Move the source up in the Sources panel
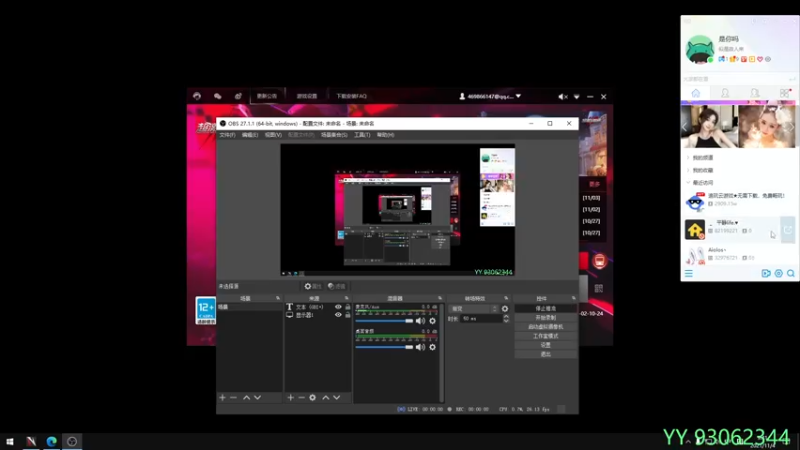 326,397
